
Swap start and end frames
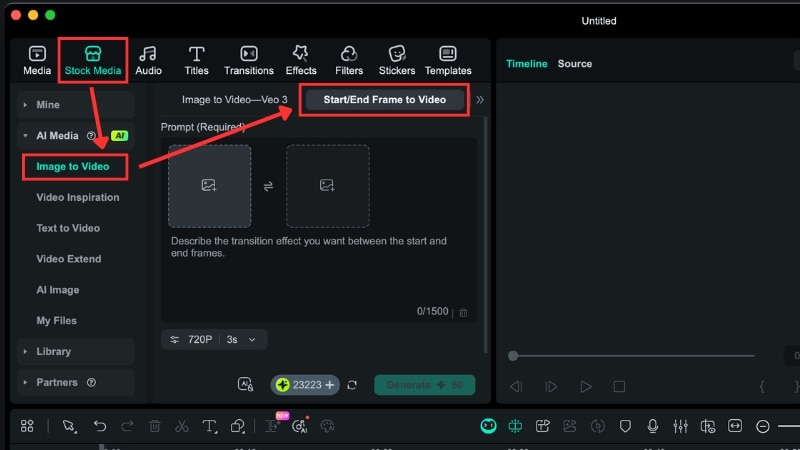coord(268,186)
